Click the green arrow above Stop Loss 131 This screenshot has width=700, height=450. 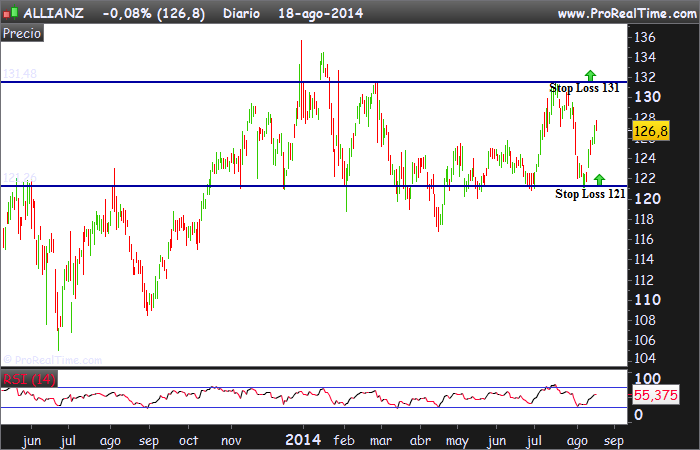click(x=590, y=75)
